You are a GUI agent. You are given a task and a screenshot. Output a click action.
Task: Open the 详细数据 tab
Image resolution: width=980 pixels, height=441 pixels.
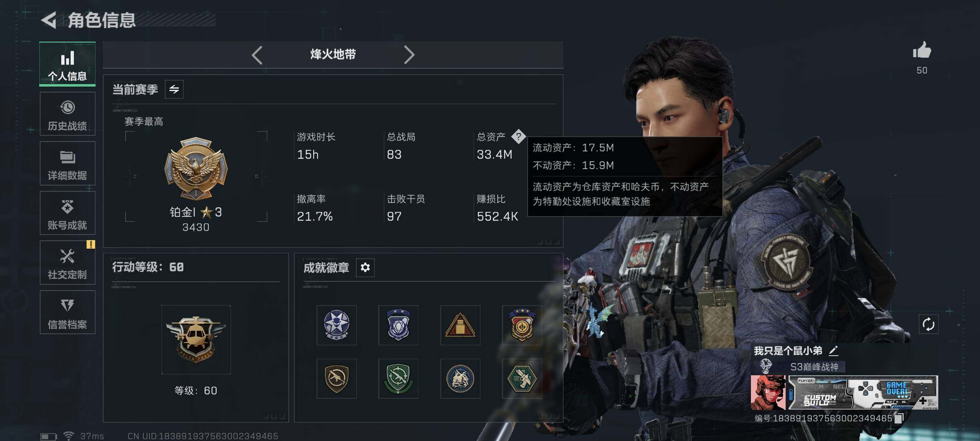coord(67,163)
